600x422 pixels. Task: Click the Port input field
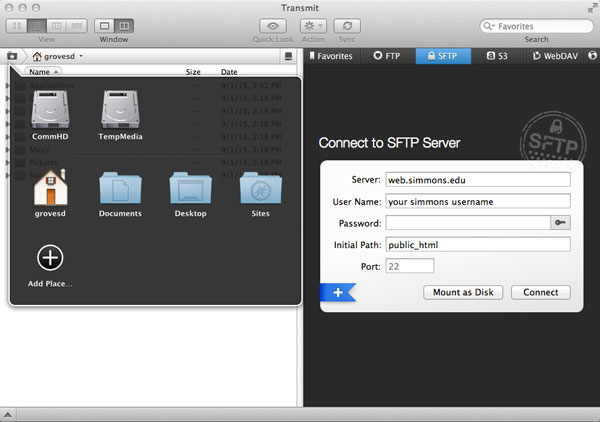[x=410, y=266]
